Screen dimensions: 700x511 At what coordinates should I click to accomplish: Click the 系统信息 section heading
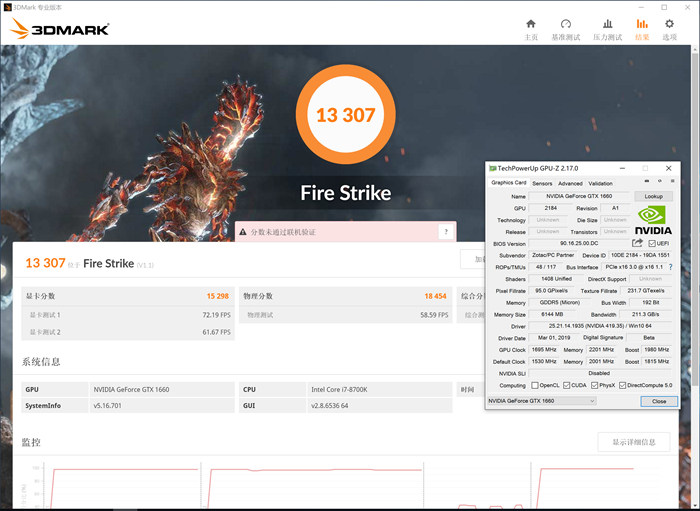(41, 361)
